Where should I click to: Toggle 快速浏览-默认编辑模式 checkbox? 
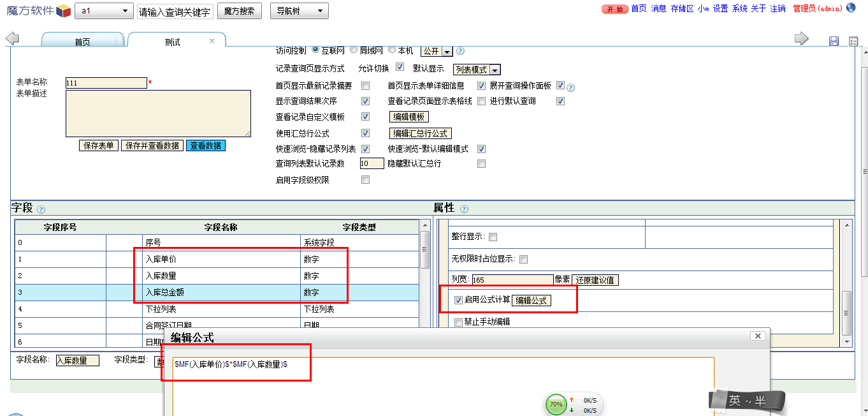click(x=482, y=149)
